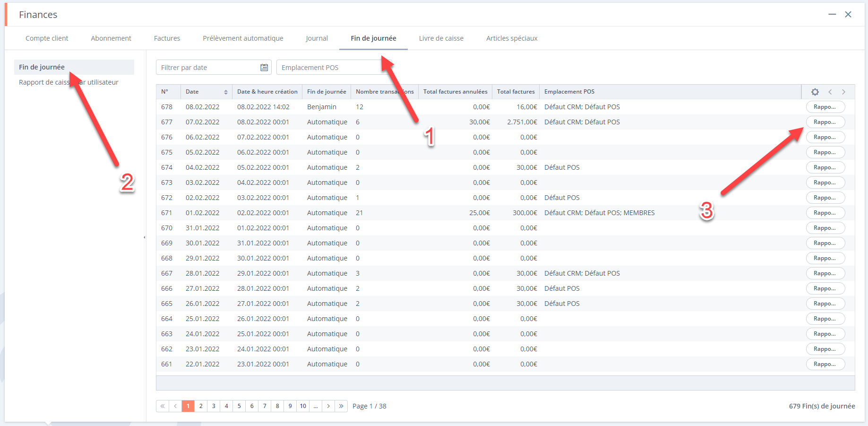Select the Benjamin cell in row 678
The height and width of the screenshot is (426, 868).
(x=322, y=107)
